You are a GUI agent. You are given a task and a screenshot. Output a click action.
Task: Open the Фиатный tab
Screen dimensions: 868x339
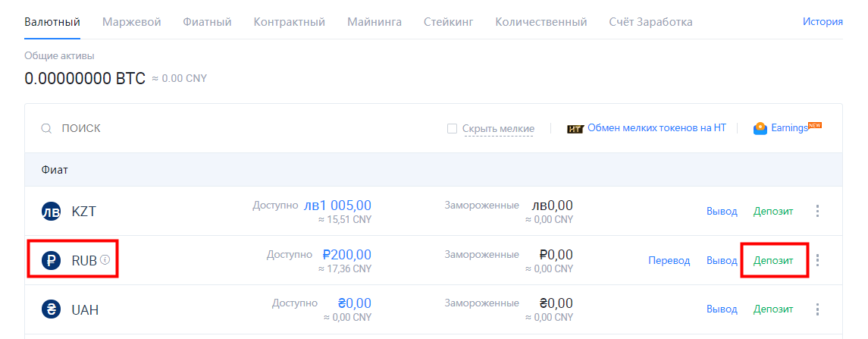(207, 22)
